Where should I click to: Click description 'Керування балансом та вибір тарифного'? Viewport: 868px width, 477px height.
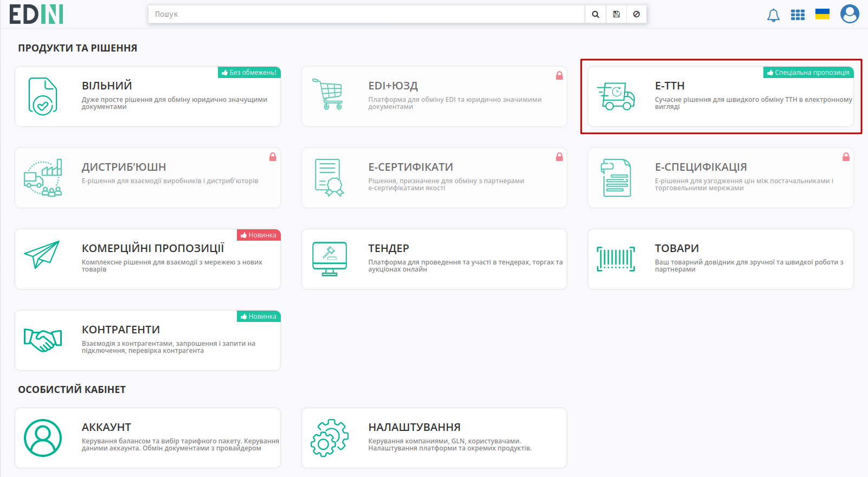click(x=181, y=444)
